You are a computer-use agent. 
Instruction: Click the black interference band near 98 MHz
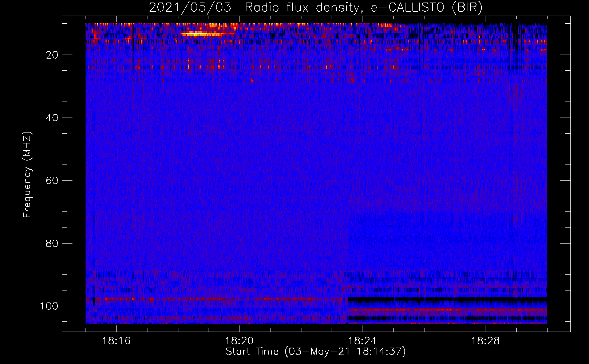click(447, 300)
